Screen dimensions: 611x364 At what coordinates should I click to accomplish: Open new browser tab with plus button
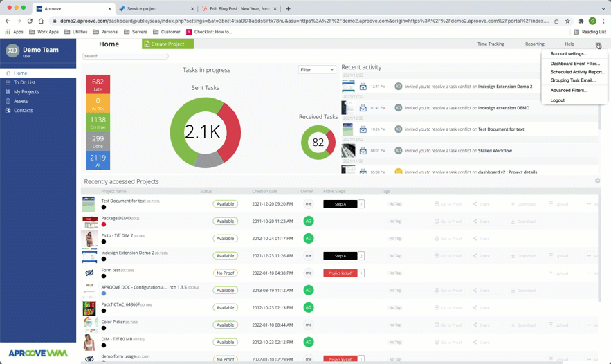pos(288,8)
